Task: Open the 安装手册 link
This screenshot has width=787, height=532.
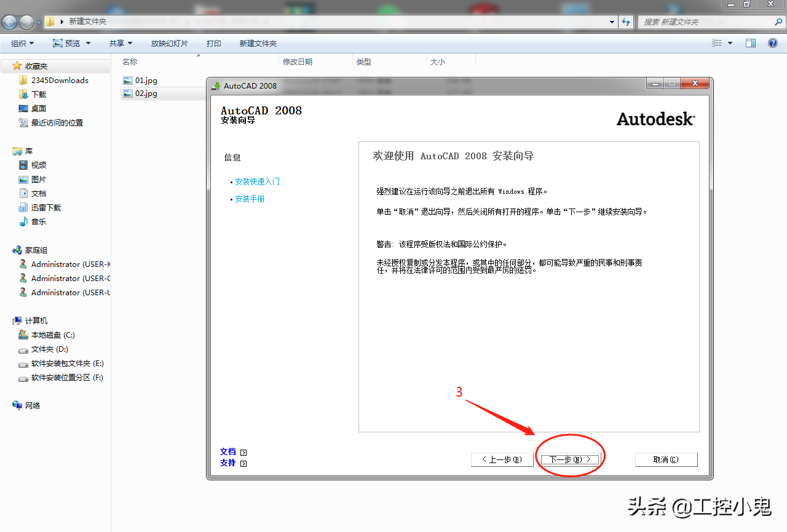Action: (x=250, y=199)
